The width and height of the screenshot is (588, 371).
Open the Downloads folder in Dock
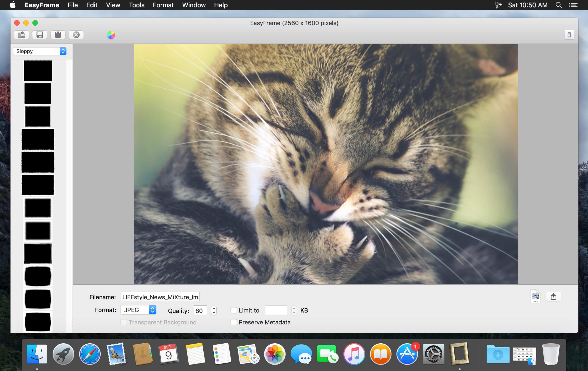pyautogui.click(x=498, y=354)
